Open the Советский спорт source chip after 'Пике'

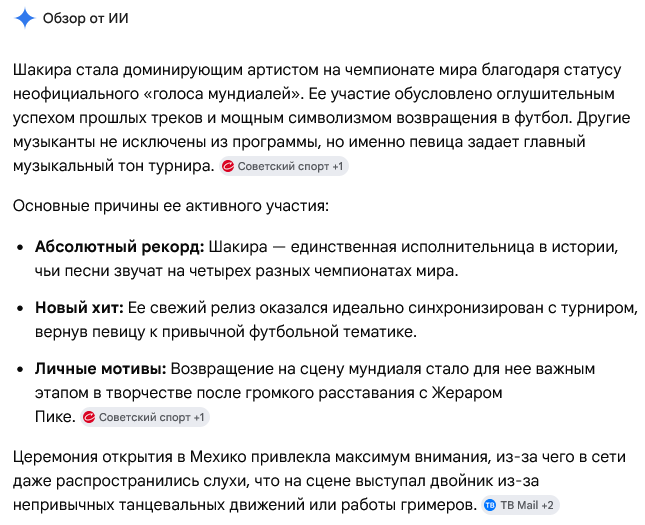pos(145,417)
